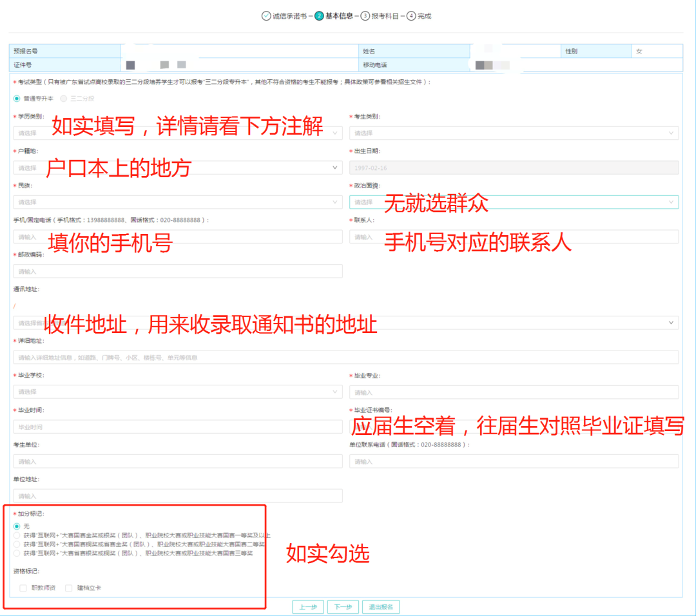Viewport: 696px width, 616px height.
Task: Click the step 2 基本信息 circle indicator
Action: (319, 15)
